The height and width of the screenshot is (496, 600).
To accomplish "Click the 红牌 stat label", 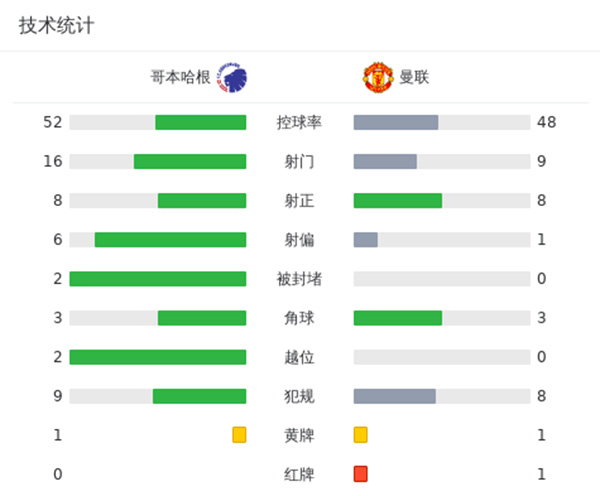I will (x=299, y=474).
